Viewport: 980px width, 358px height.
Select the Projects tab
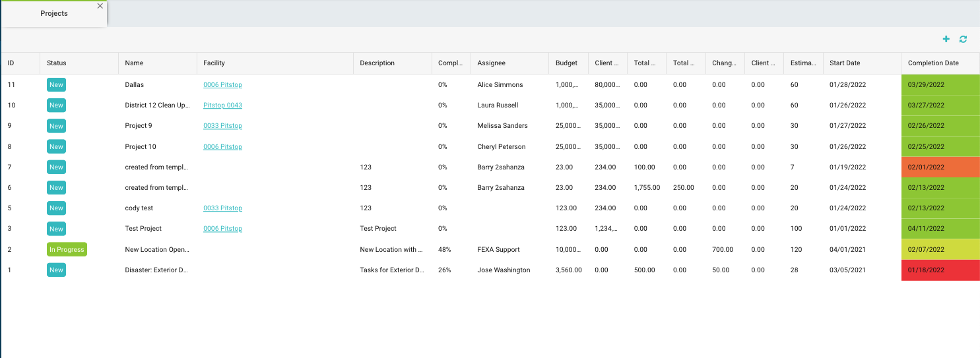click(x=54, y=14)
